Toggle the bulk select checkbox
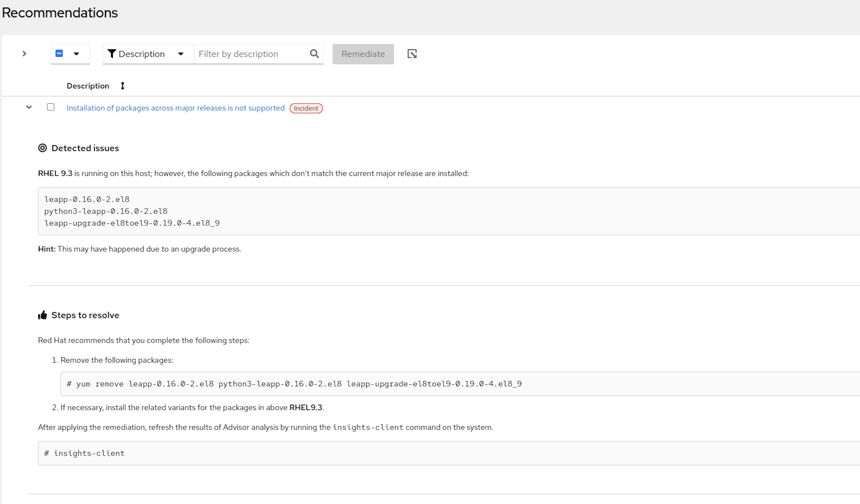860x504 pixels. [59, 54]
